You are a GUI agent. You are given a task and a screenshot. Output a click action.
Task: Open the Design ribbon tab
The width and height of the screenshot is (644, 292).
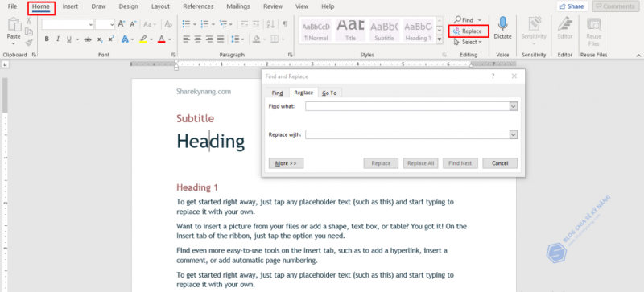point(129,6)
